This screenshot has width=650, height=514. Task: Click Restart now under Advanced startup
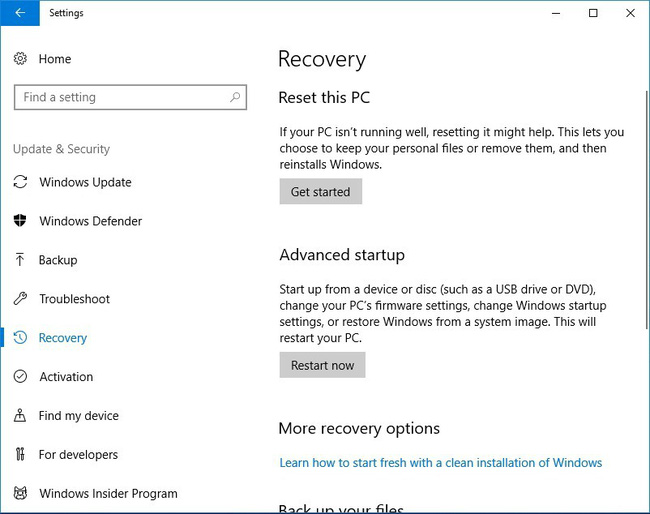pyautogui.click(x=322, y=365)
